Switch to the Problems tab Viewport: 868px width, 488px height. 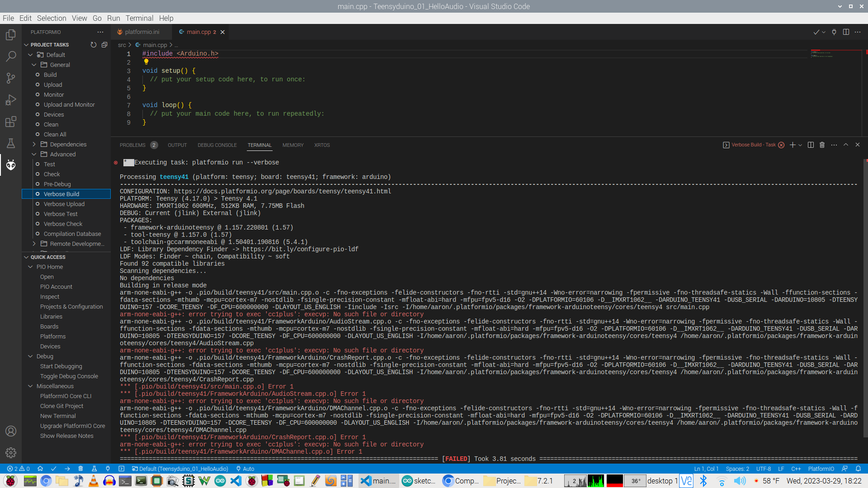tap(132, 145)
